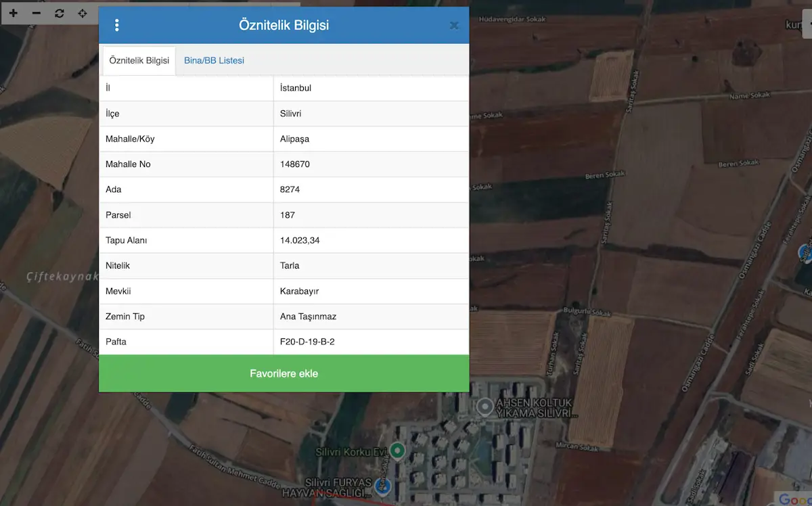This screenshot has width=812, height=506.
Task: Click the İl row label
Action: [108, 89]
